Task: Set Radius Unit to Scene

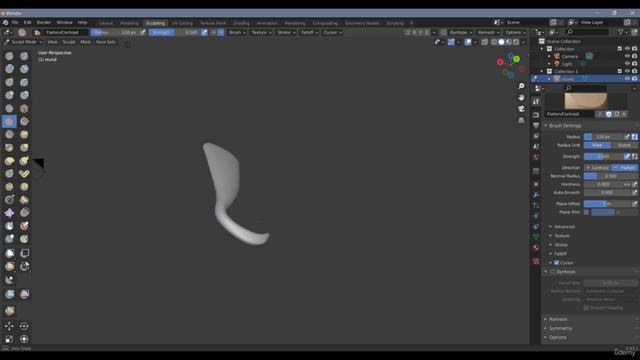Action: point(624,145)
